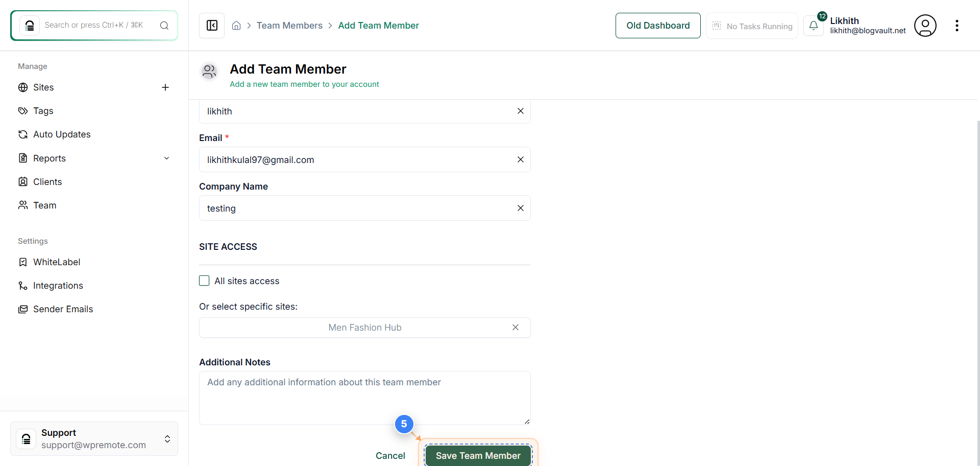Click inside the Additional Notes text area
This screenshot has width=980, height=466.
[x=364, y=398]
